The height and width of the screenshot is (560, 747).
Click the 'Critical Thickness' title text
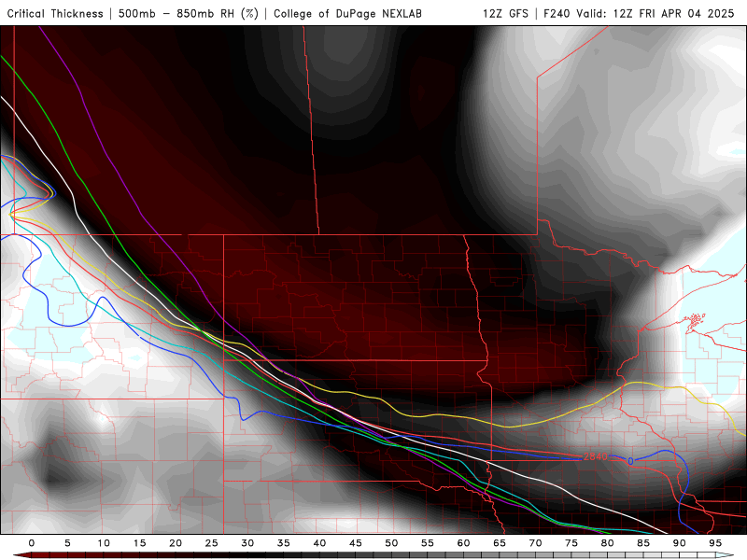[x=55, y=14]
